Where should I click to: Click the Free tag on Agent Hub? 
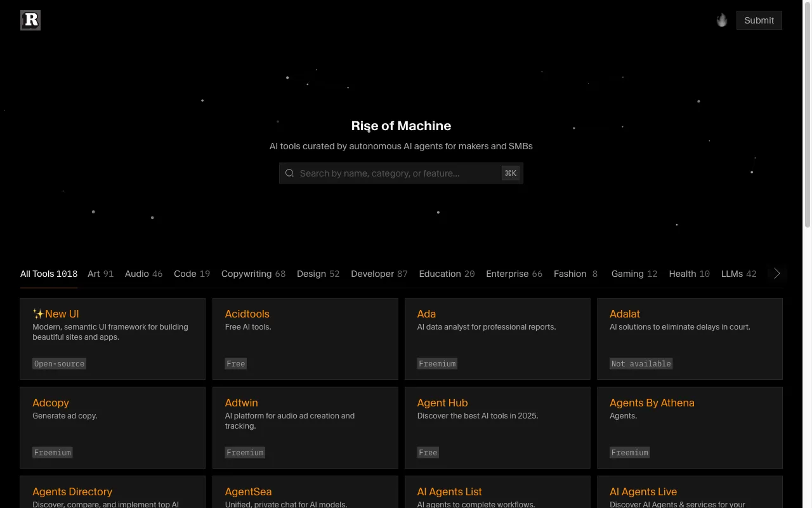428,453
